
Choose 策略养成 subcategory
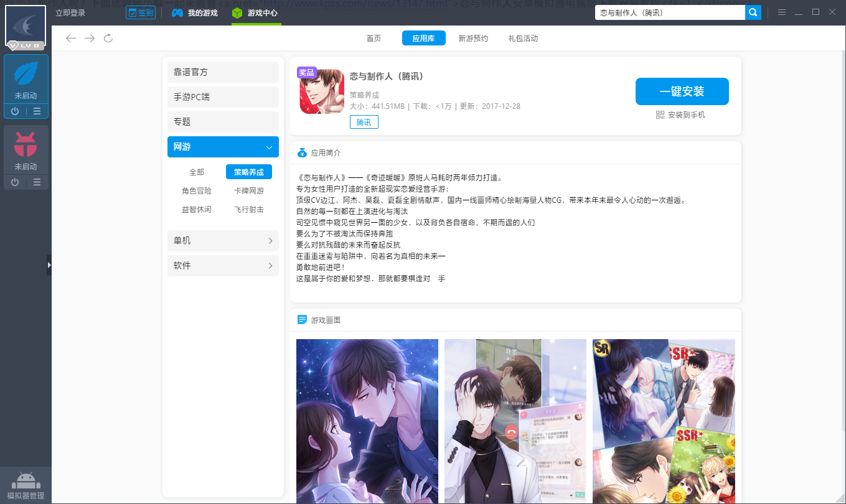[249, 172]
